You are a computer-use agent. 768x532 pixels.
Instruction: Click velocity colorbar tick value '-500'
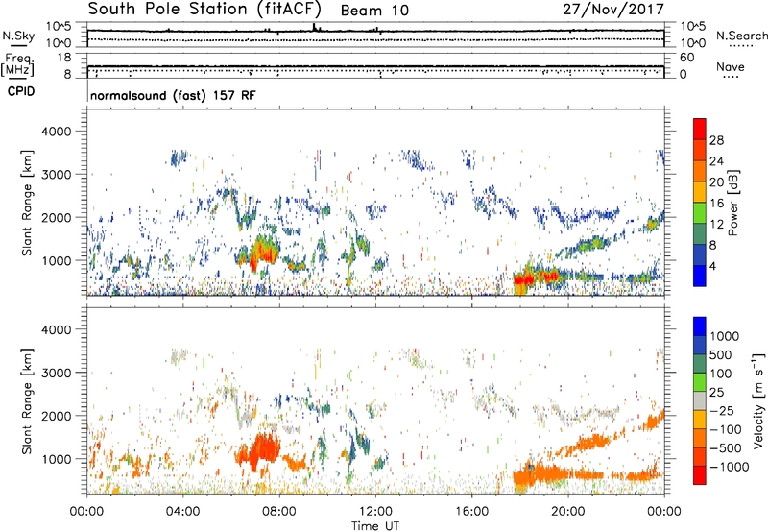tap(726, 448)
